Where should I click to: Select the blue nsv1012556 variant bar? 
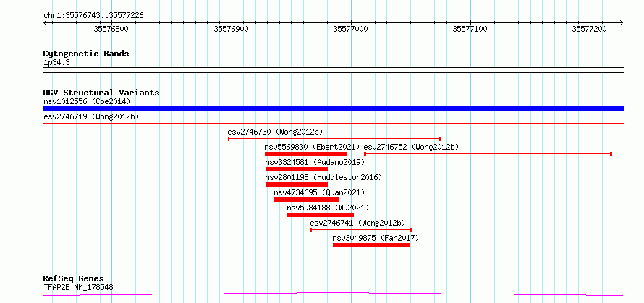[333, 108]
